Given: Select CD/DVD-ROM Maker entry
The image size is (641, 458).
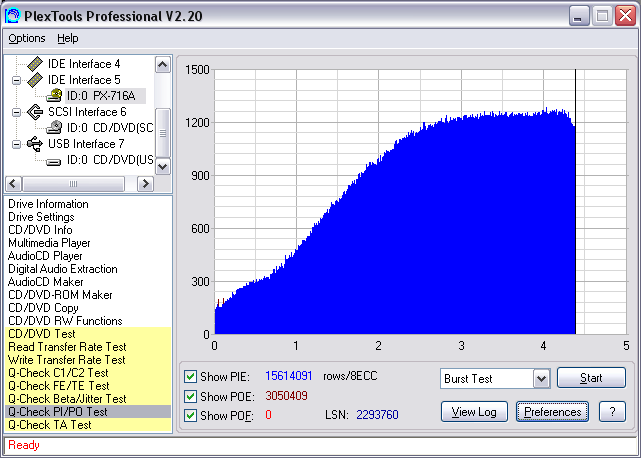Looking at the screenshot, I should (x=60, y=295).
